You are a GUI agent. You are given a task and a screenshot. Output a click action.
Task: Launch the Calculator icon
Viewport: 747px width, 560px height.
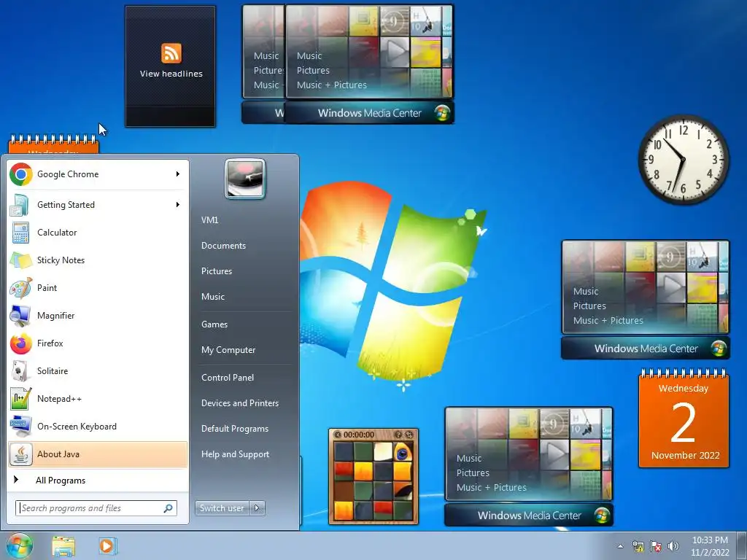20,233
